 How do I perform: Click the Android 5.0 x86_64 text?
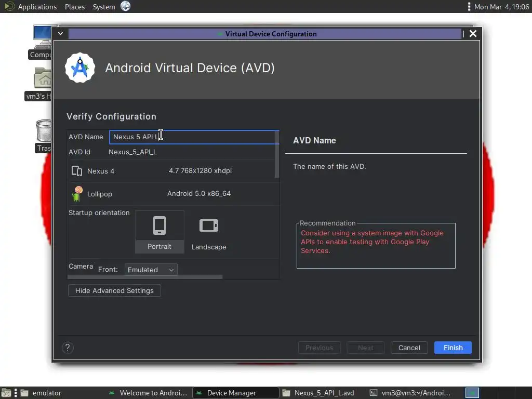(x=199, y=193)
